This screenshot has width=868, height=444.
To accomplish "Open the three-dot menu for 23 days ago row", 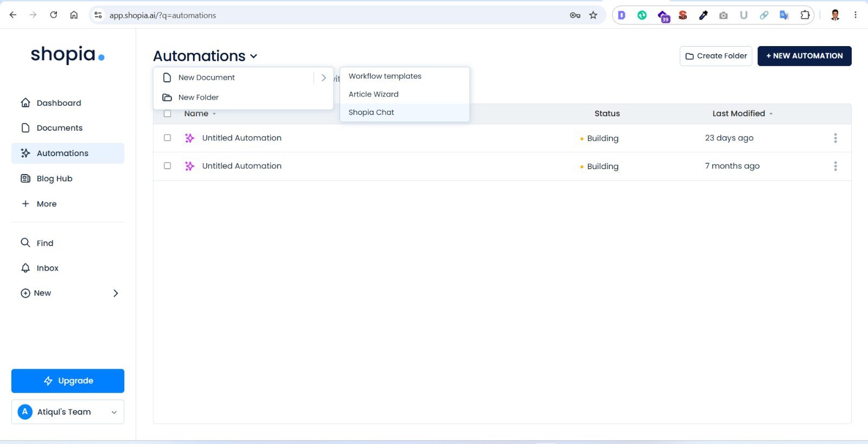I will pyautogui.click(x=835, y=138).
